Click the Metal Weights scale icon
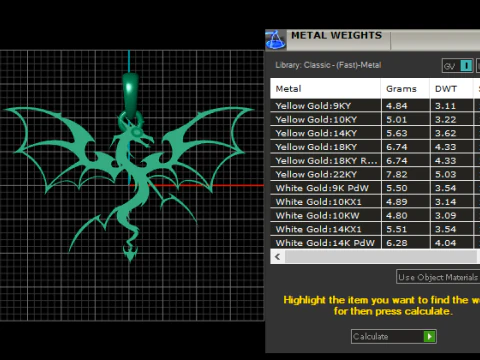 point(275,40)
